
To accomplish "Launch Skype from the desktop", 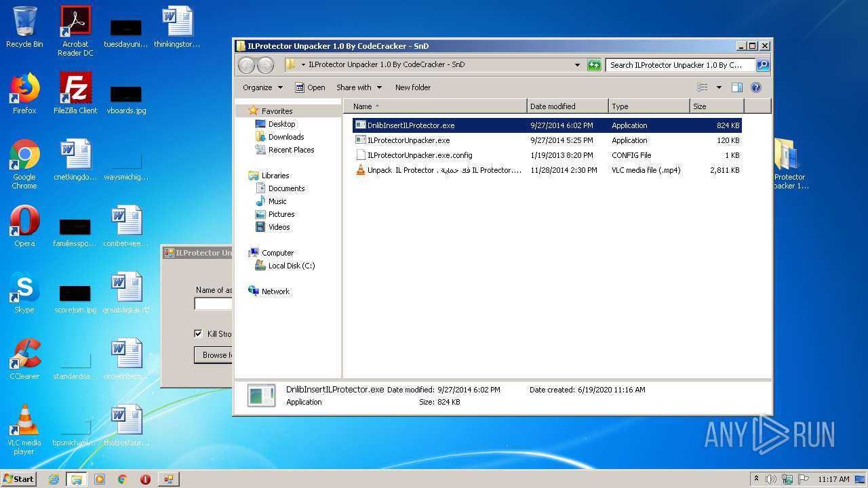I will tap(24, 293).
